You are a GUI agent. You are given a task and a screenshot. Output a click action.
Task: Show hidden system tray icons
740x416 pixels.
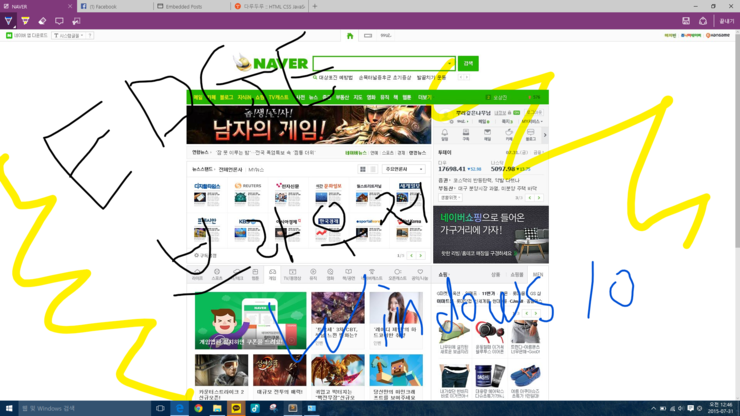(653, 408)
